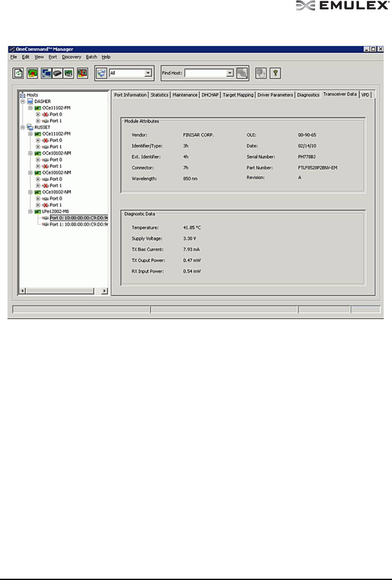Select Port 1: 10:00:00:00:C9:D0 in tree
Viewport: 392px width, 580px height.
[x=79, y=225]
